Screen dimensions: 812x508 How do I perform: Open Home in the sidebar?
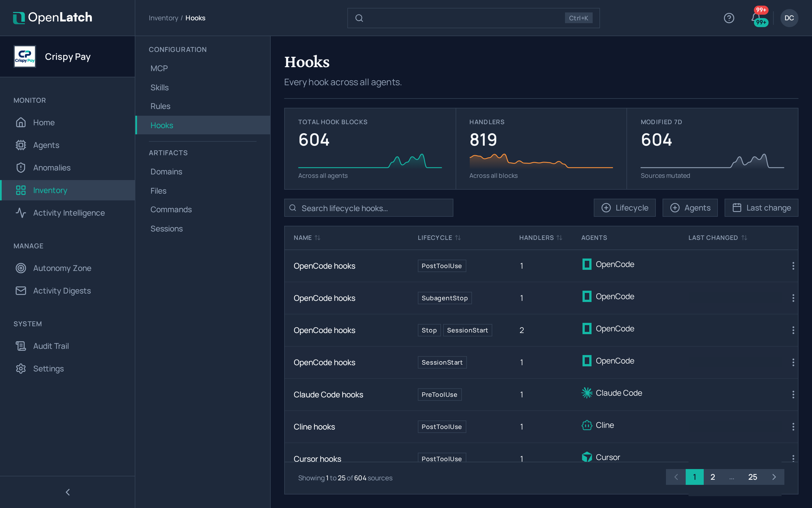pyautogui.click(x=67, y=122)
